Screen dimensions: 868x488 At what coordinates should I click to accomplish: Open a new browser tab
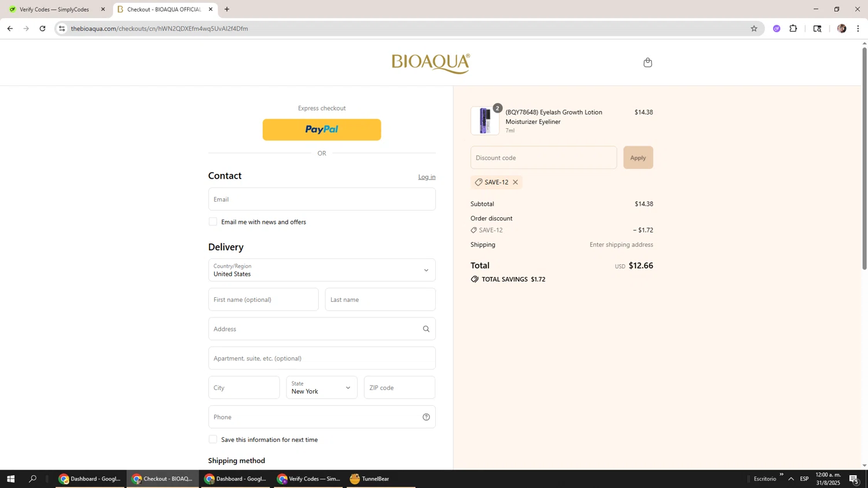227,9
